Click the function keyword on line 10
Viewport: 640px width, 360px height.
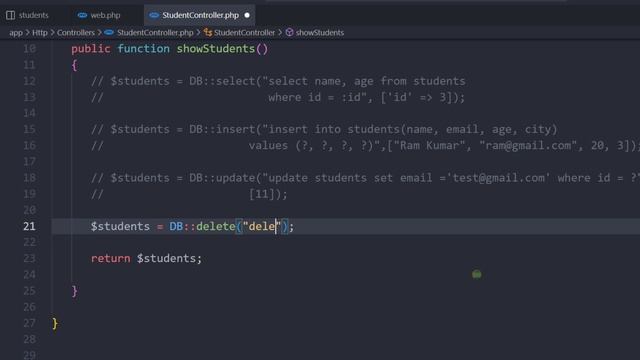[143, 49]
